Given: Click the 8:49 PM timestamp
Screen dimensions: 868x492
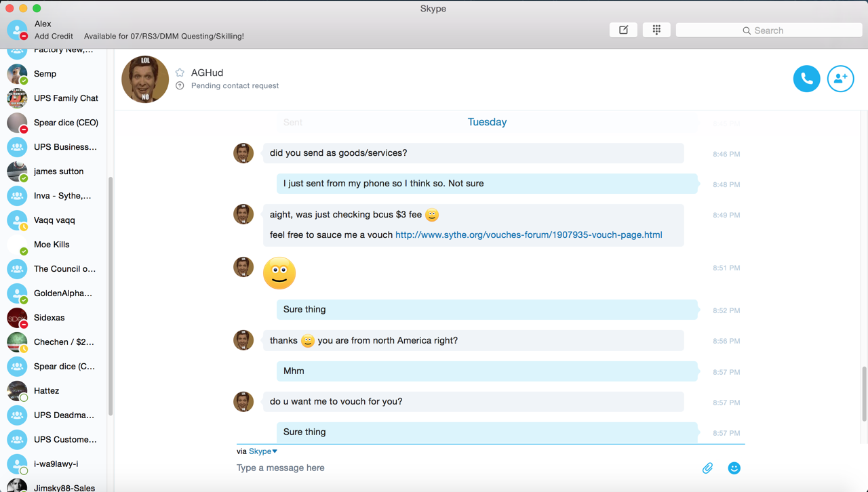Looking at the screenshot, I should coord(726,215).
